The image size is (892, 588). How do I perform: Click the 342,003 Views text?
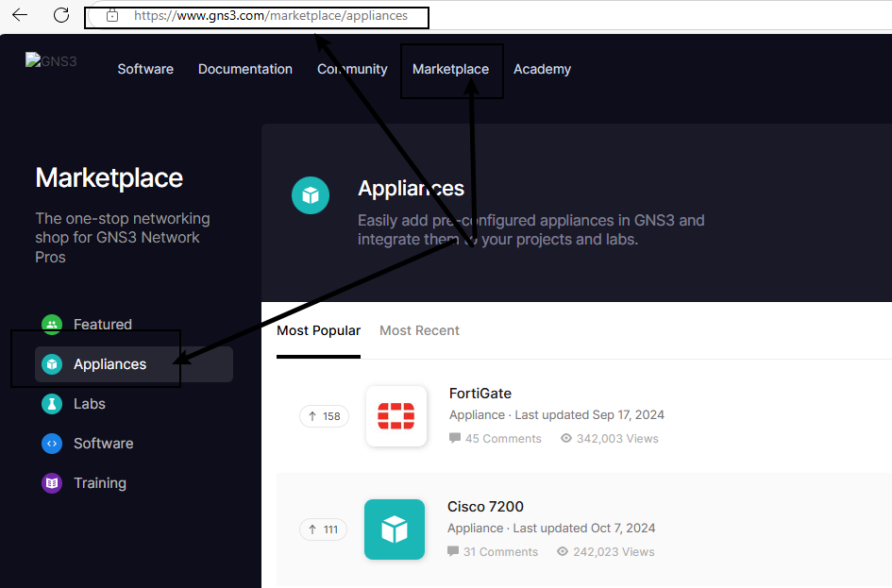point(618,439)
